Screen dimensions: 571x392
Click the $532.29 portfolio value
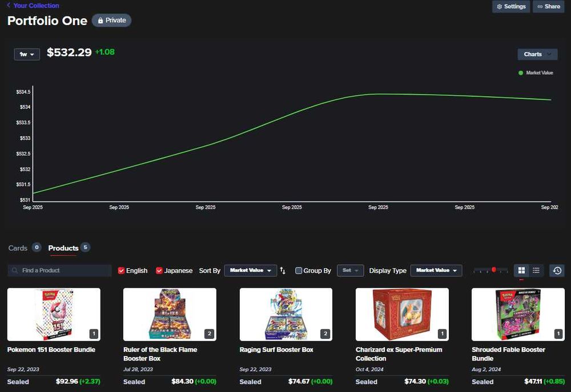pyautogui.click(x=69, y=52)
